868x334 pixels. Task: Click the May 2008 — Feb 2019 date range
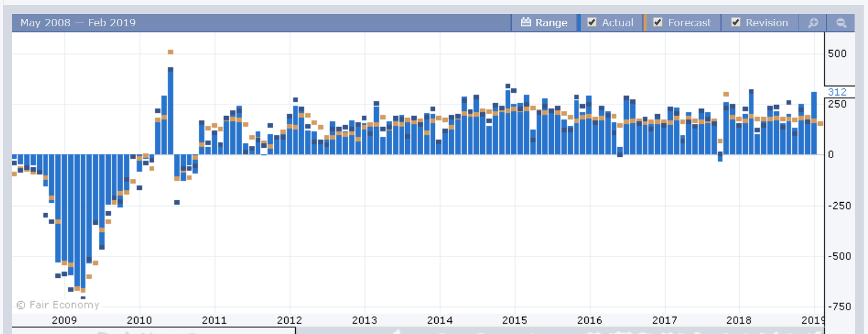click(78, 23)
